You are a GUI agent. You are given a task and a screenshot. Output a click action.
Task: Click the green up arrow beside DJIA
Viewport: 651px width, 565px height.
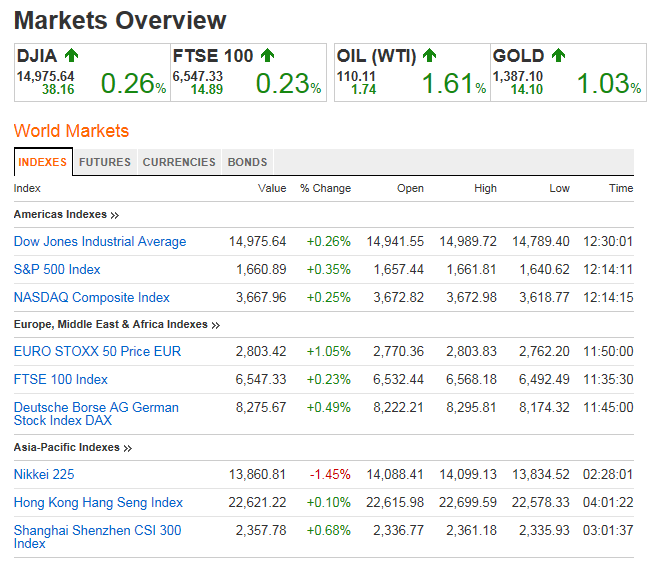click(x=72, y=56)
